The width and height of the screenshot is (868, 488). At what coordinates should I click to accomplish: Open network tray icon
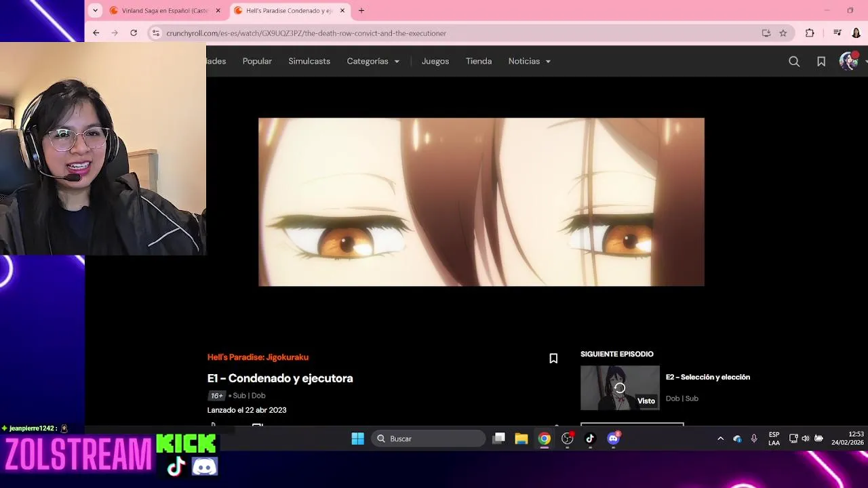[793, 439]
